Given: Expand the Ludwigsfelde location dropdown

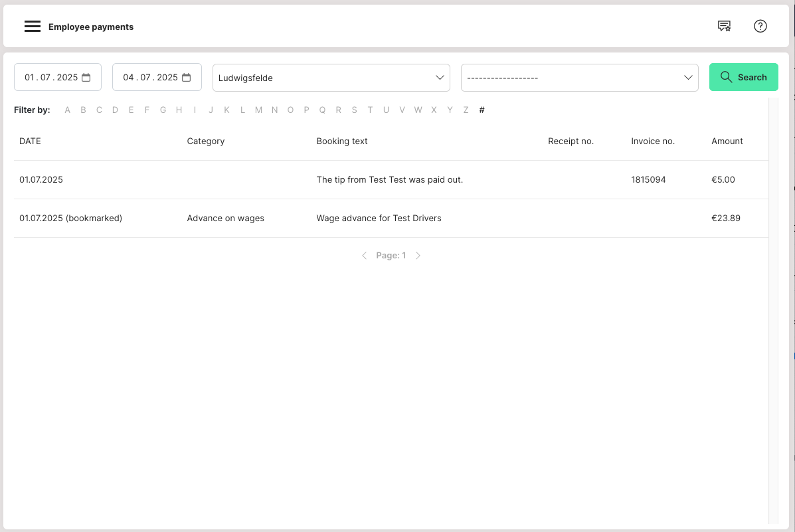Looking at the screenshot, I should tap(331, 78).
